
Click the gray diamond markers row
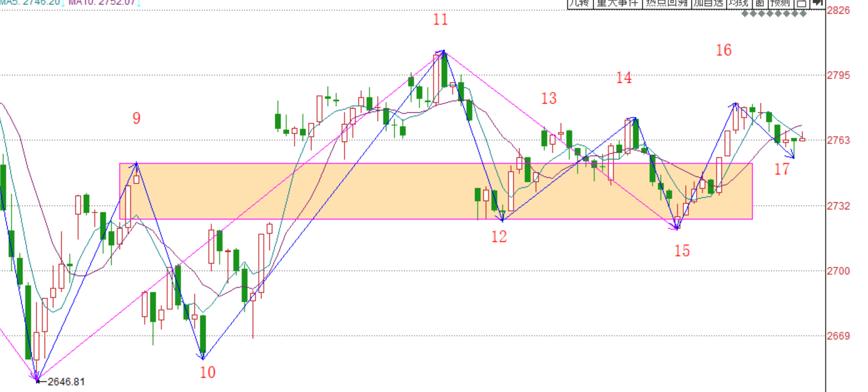click(774, 13)
